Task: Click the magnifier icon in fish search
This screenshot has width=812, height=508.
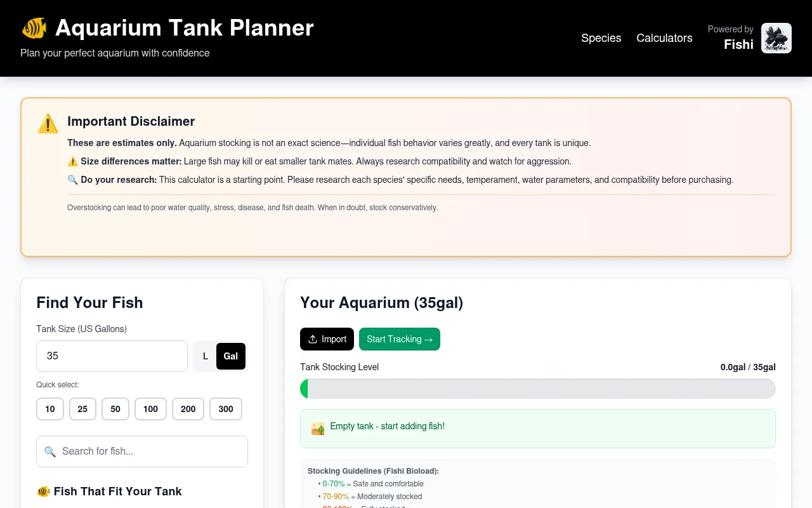Action: 50,451
